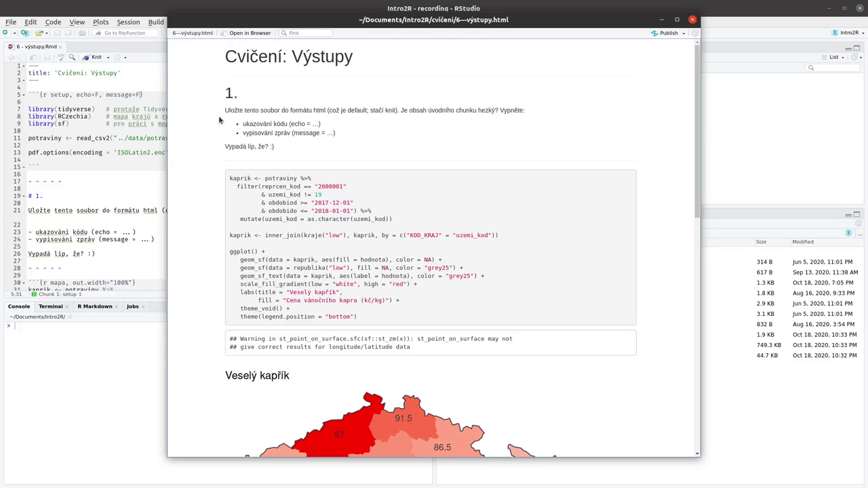Screen dimensions: 868x488
Task: Click the editor back navigation arrow
Action: (12, 57)
